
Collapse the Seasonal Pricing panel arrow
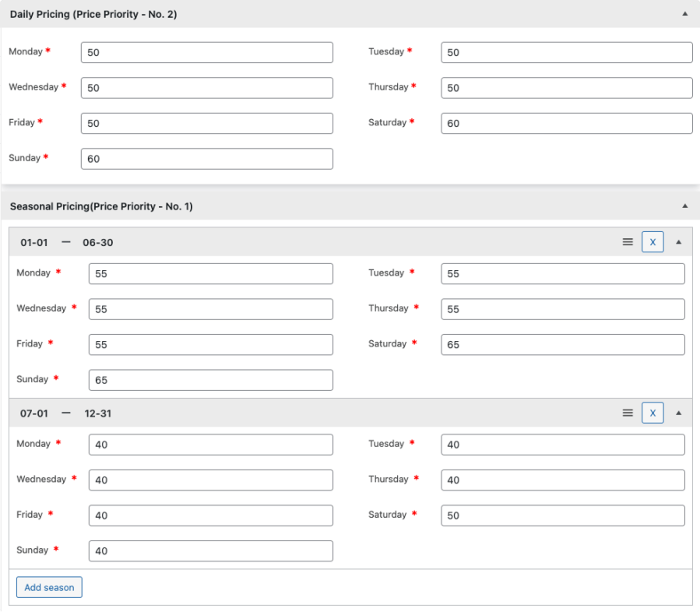coord(684,206)
